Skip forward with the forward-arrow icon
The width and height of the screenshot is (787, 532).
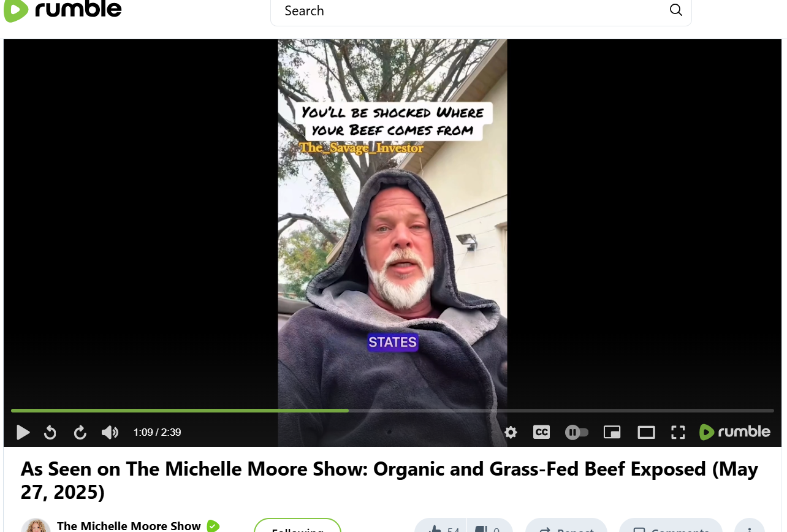(x=80, y=432)
